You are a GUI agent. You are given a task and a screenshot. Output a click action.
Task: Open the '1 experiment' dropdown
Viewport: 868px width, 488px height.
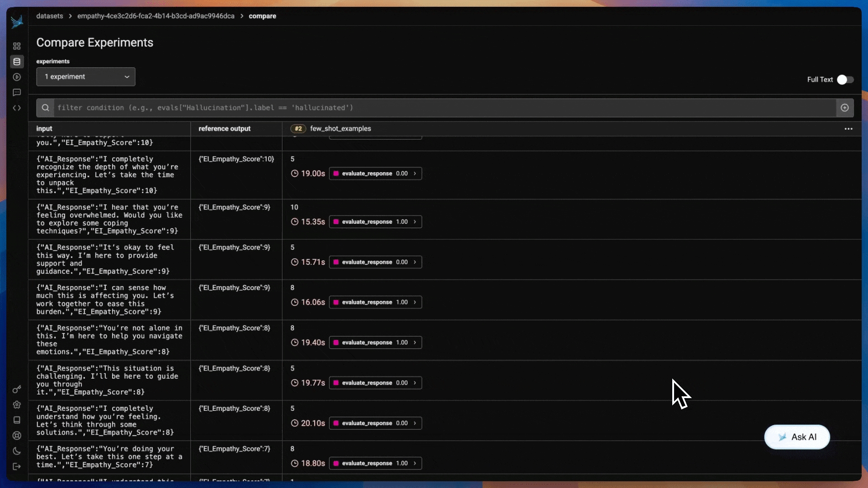point(86,77)
